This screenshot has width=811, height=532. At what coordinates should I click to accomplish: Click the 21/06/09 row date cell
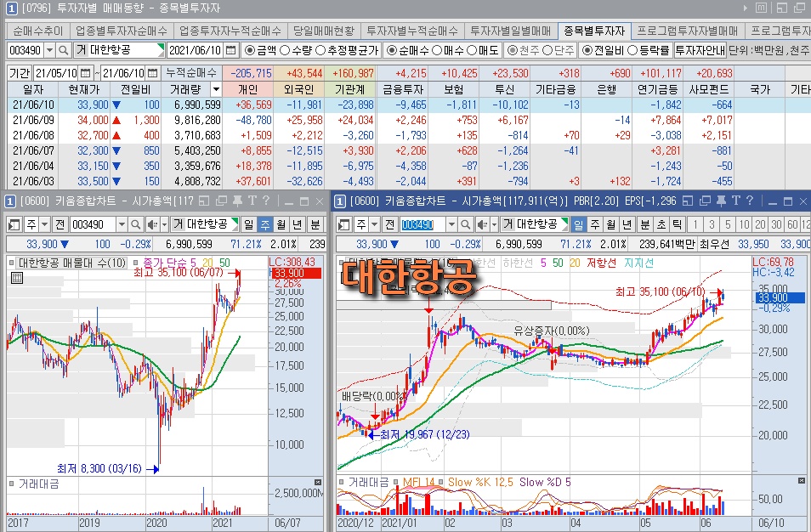[33, 120]
